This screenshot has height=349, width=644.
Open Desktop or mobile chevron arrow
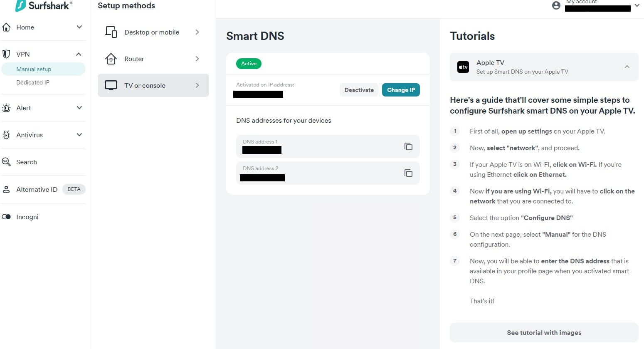(197, 32)
